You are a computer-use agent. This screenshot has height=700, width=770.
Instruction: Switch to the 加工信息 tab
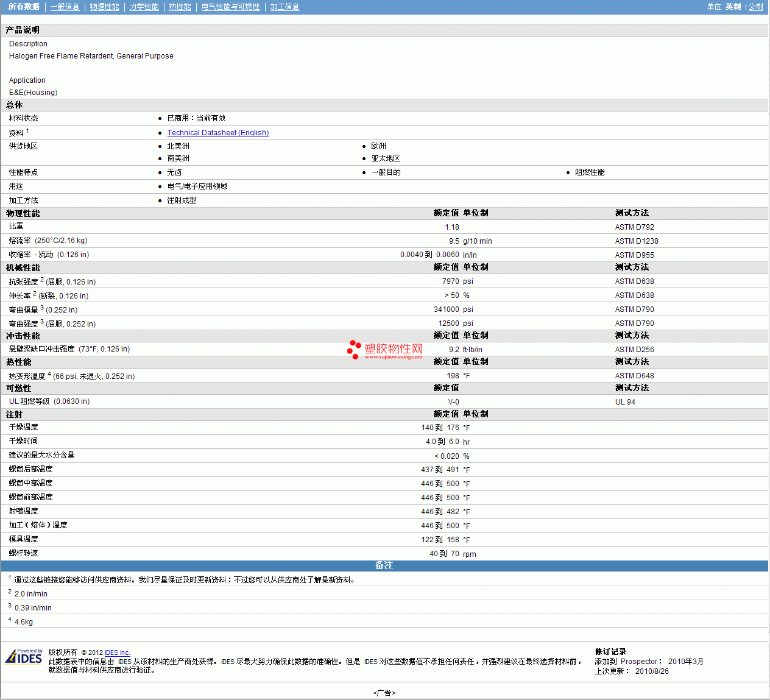coord(284,7)
